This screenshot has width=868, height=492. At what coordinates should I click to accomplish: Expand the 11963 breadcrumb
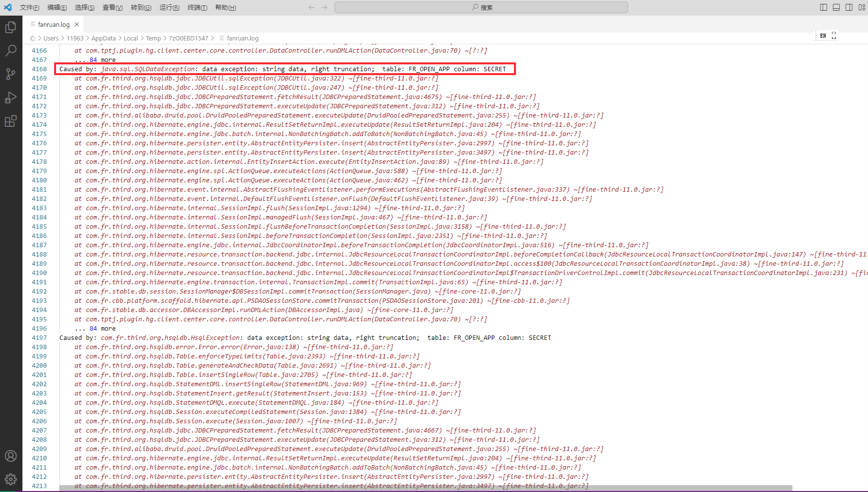(x=75, y=38)
